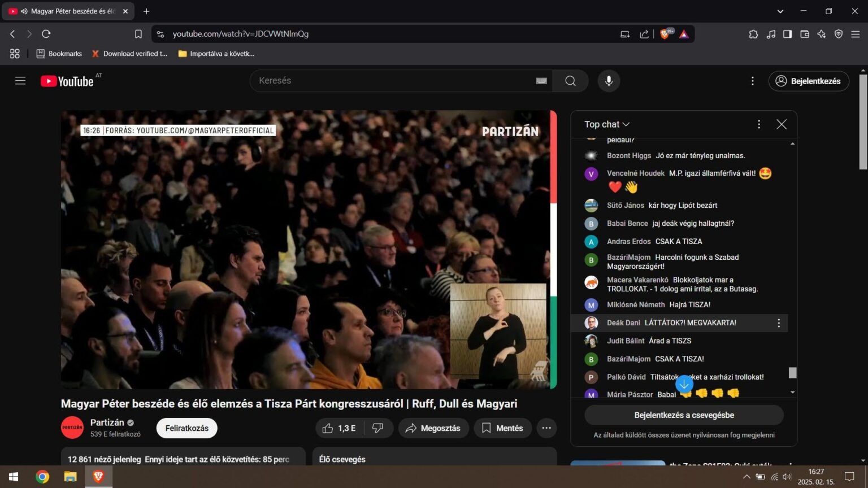Open the tab search dropdown
This screenshot has height=488, width=868.
780,11
